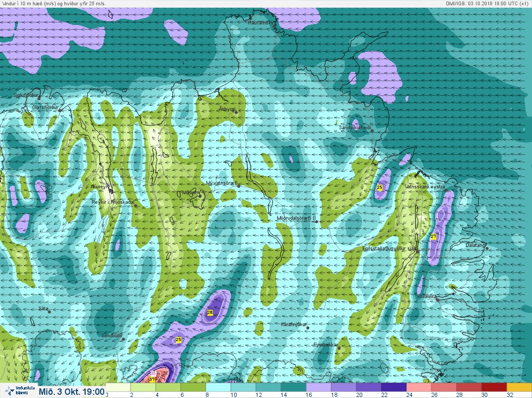Pick the 14–16 m/s dark teal legend swatch
532x398 pixels.
pyautogui.click(x=294, y=387)
